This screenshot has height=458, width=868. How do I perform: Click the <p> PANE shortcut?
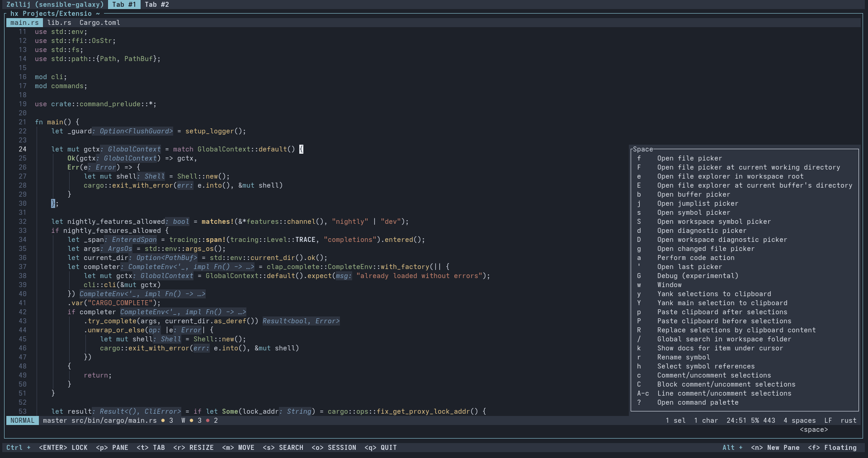tap(112, 448)
